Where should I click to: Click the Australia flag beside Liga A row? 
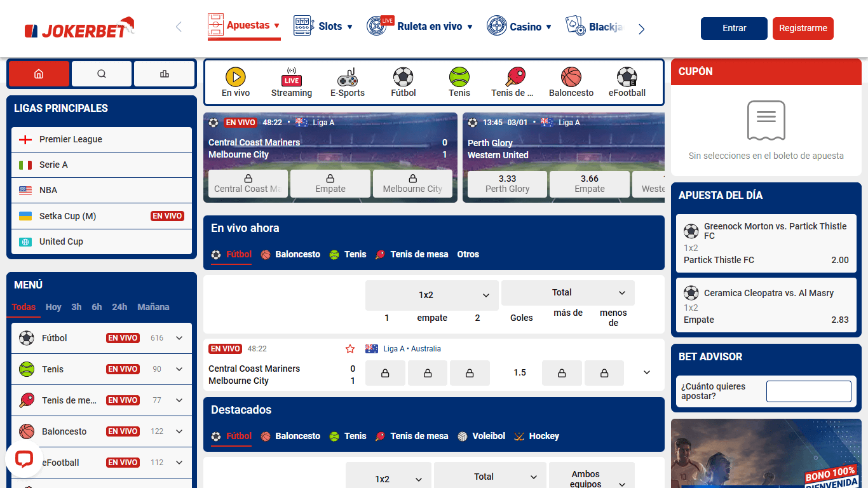click(372, 349)
